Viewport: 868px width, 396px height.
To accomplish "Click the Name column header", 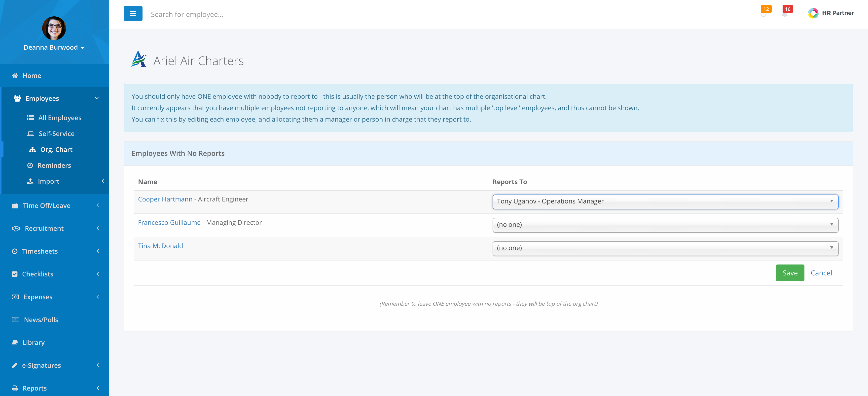I will pos(147,182).
